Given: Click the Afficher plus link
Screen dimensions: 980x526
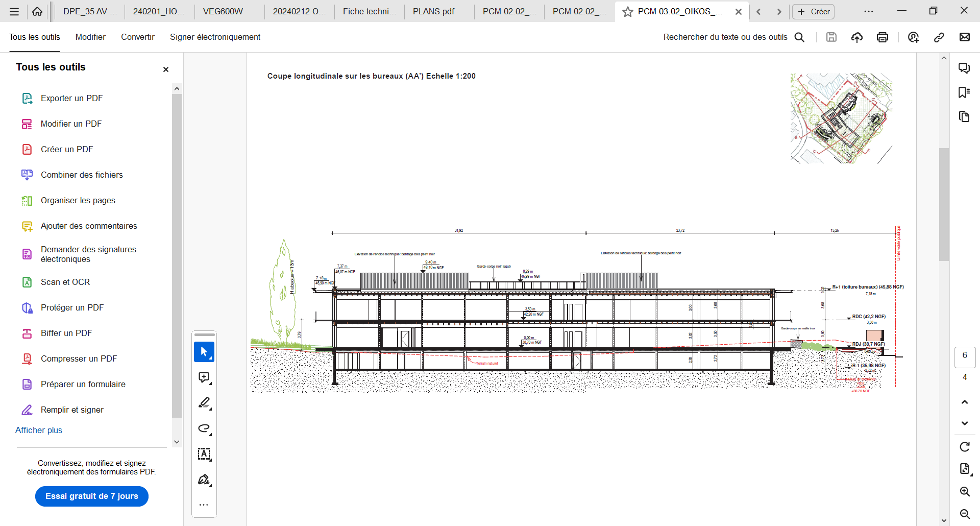Looking at the screenshot, I should 39,430.
